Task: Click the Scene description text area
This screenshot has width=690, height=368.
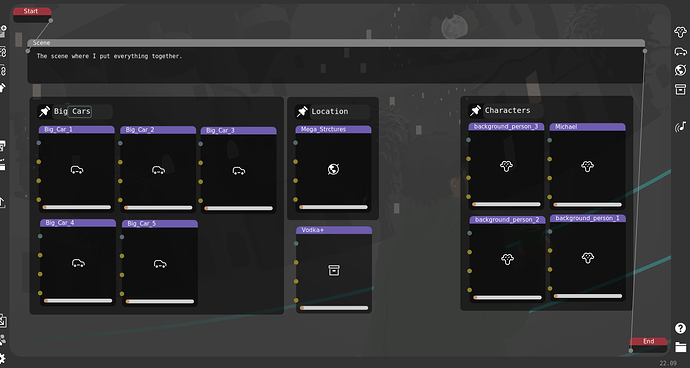Action: [x=336, y=65]
